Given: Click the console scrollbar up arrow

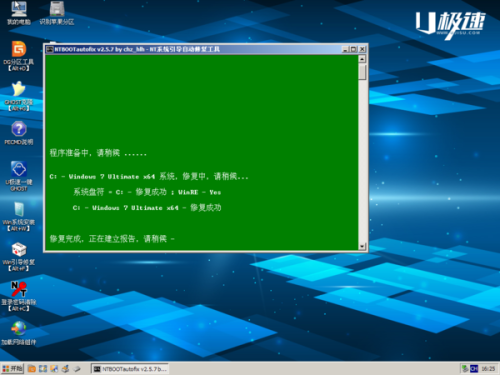Looking at the screenshot, I should (x=362, y=59).
